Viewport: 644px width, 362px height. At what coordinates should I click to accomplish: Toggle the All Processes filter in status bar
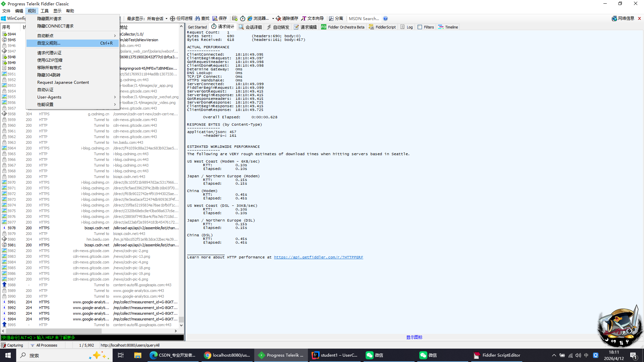(x=44, y=345)
